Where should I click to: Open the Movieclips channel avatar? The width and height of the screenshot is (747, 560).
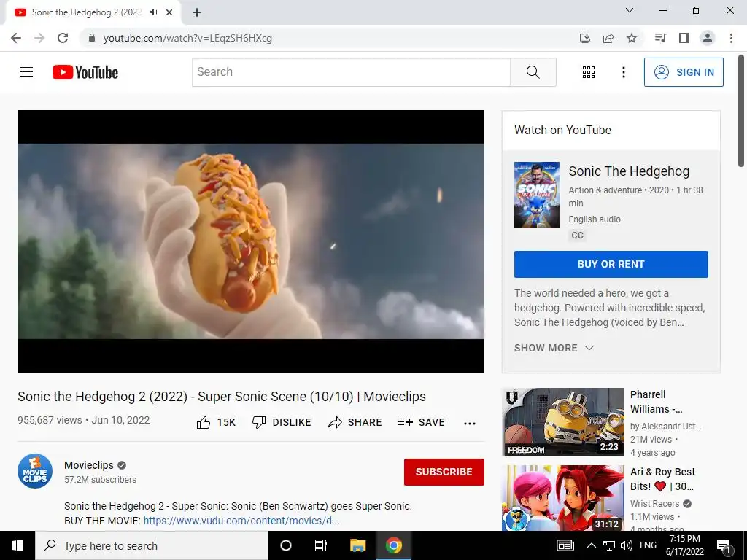[35, 471]
